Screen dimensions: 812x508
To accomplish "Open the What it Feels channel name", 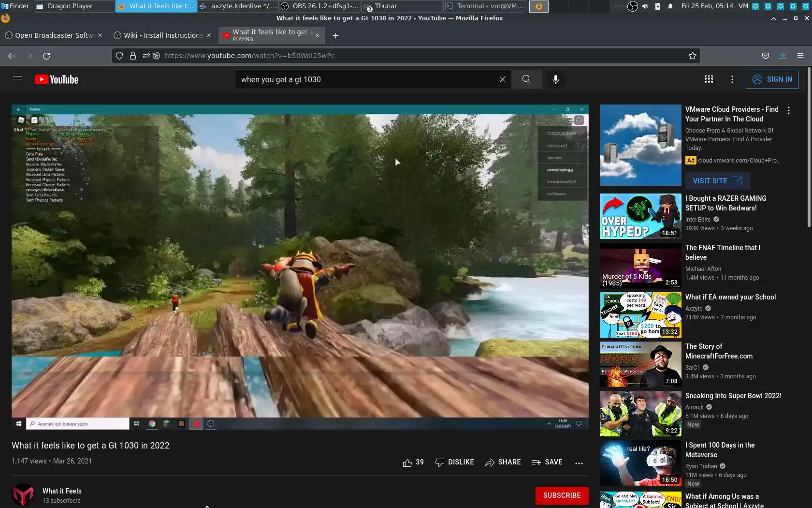I will coord(62,491).
